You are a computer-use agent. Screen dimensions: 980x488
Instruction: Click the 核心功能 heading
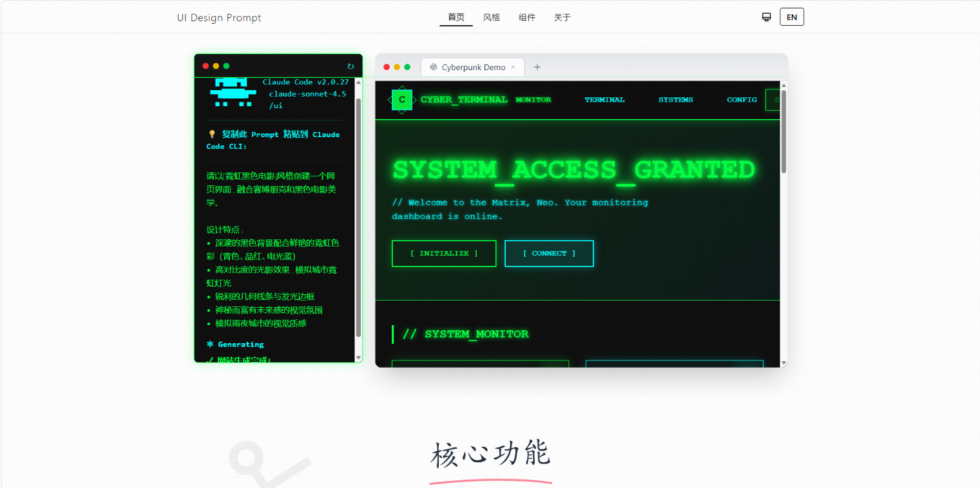(x=490, y=454)
